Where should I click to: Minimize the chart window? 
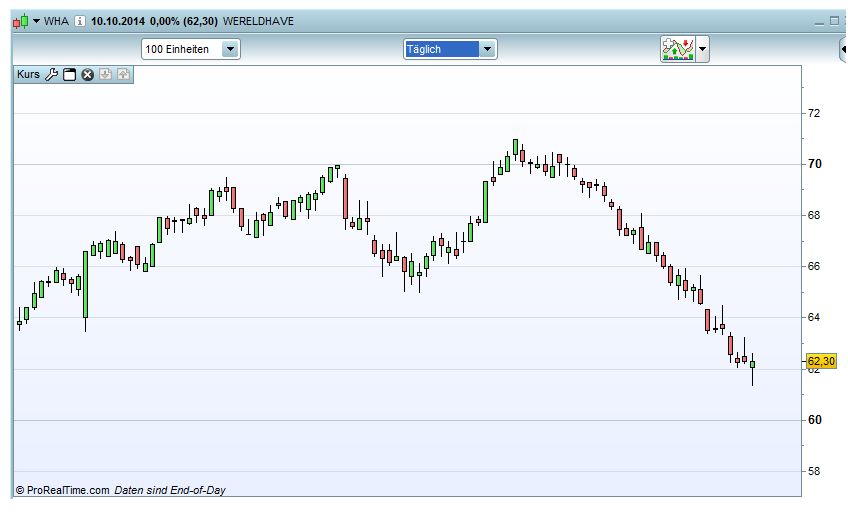[819, 22]
